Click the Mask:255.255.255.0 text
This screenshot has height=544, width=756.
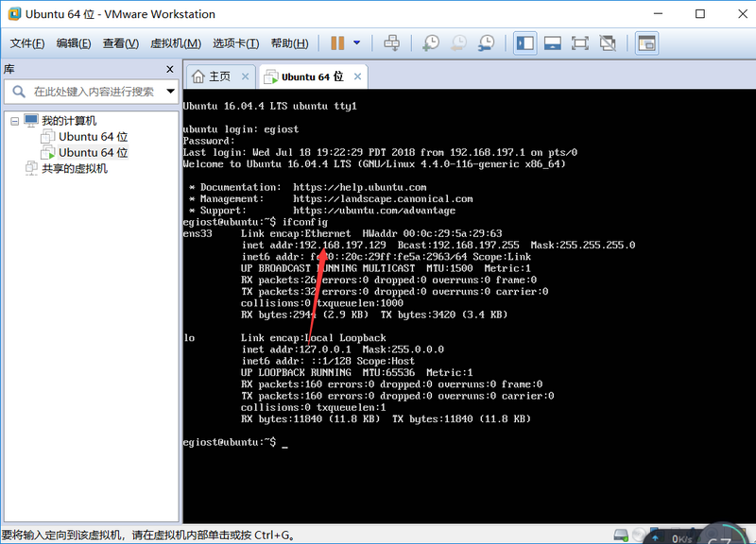[x=583, y=246]
